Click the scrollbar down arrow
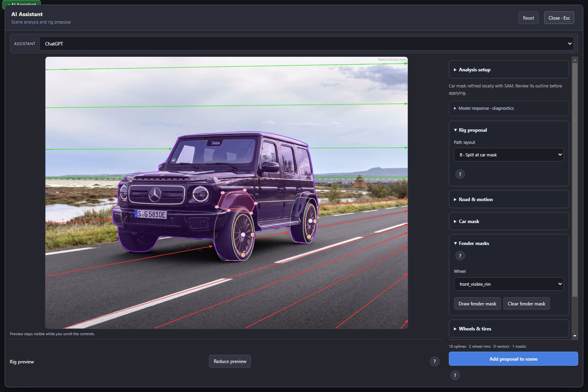This screenshot has width=588, height=392. [x=575, y=336]
